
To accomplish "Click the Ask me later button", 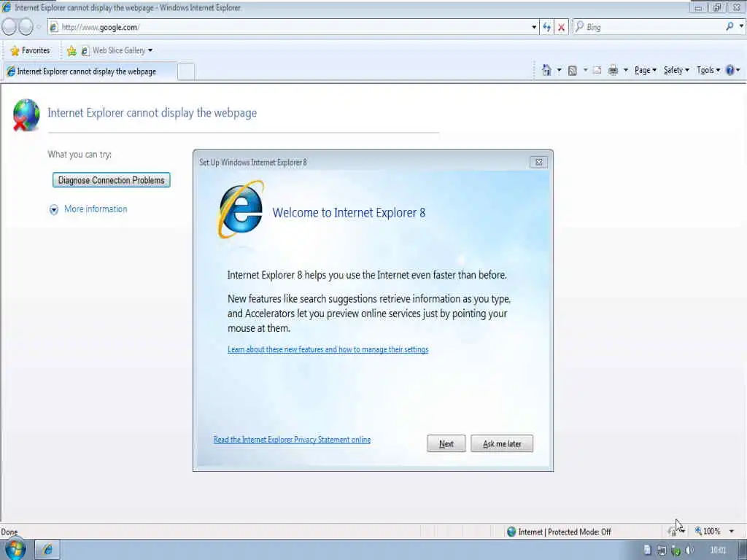I will 502,443.
